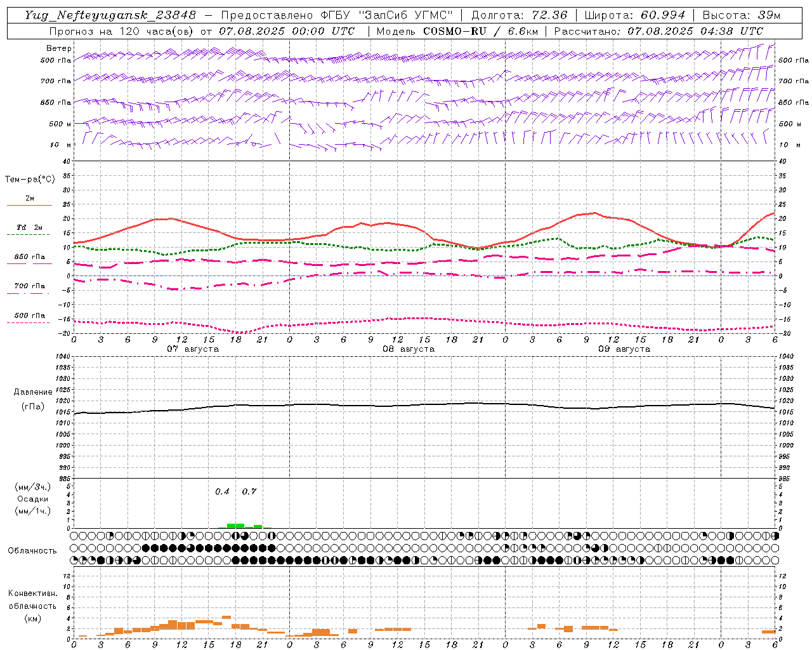Click the station title Yug_Nefteyugansk_23848

click(110, 15)
